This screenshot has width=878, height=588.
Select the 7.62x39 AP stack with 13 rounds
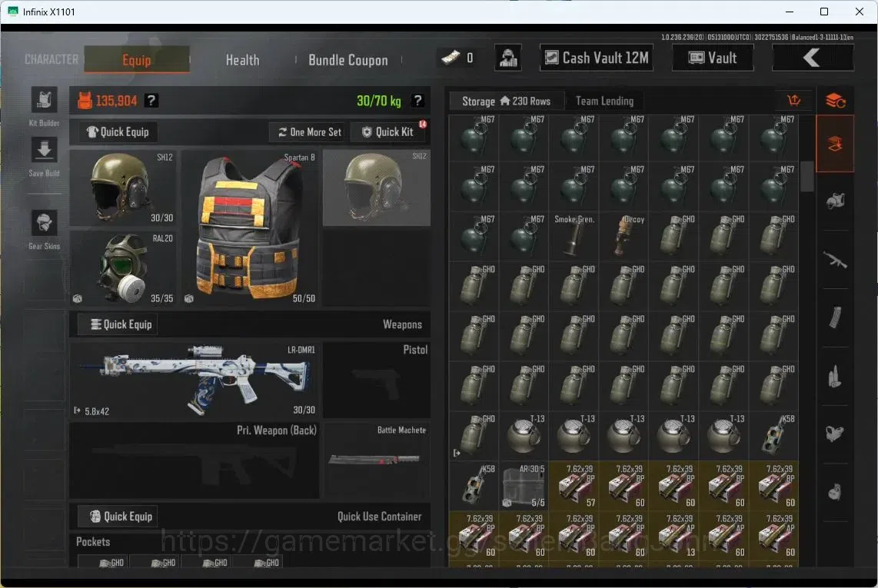coord(673,536)
